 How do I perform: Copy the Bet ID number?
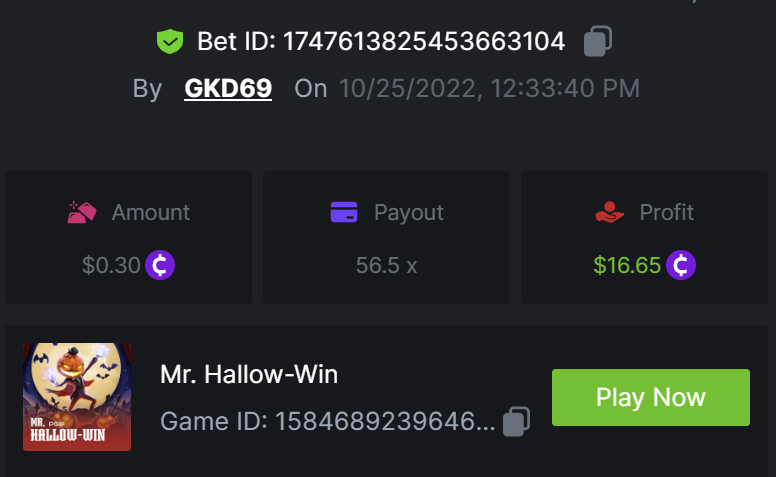click(x=598, y=41)
